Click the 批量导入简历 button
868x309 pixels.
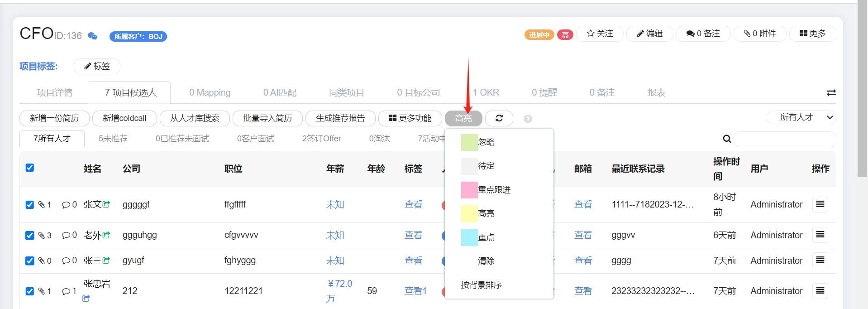tap(267, 118)
